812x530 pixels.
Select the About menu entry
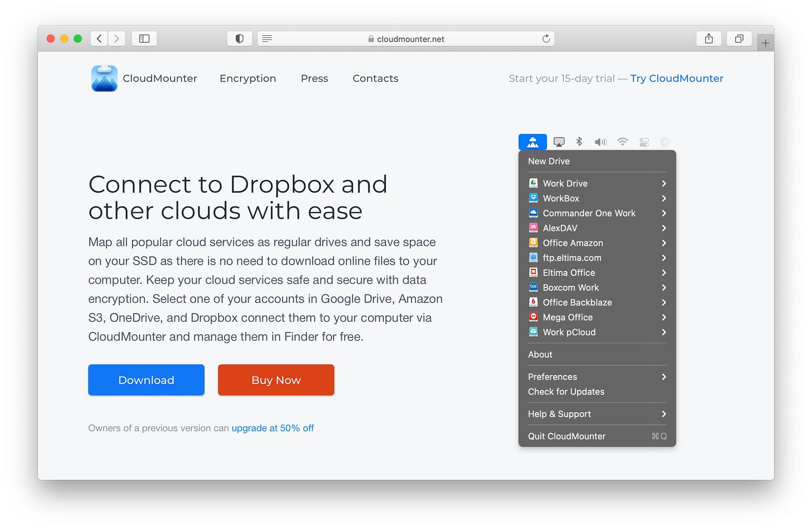pos(597,354)
